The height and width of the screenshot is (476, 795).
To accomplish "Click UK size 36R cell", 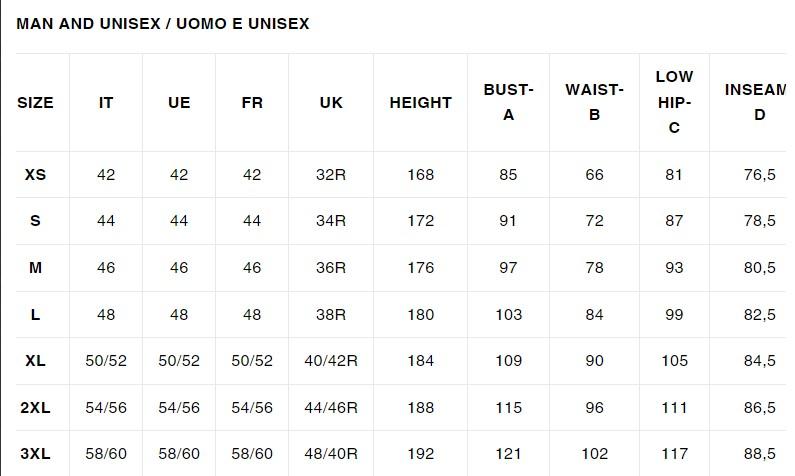I will point(331,268).
